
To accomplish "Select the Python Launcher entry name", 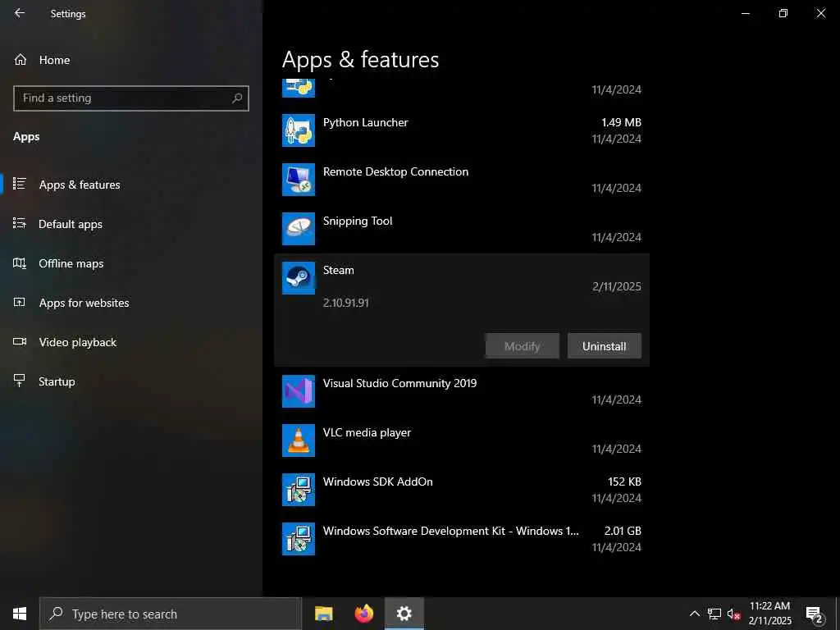I will pos(365,123).
